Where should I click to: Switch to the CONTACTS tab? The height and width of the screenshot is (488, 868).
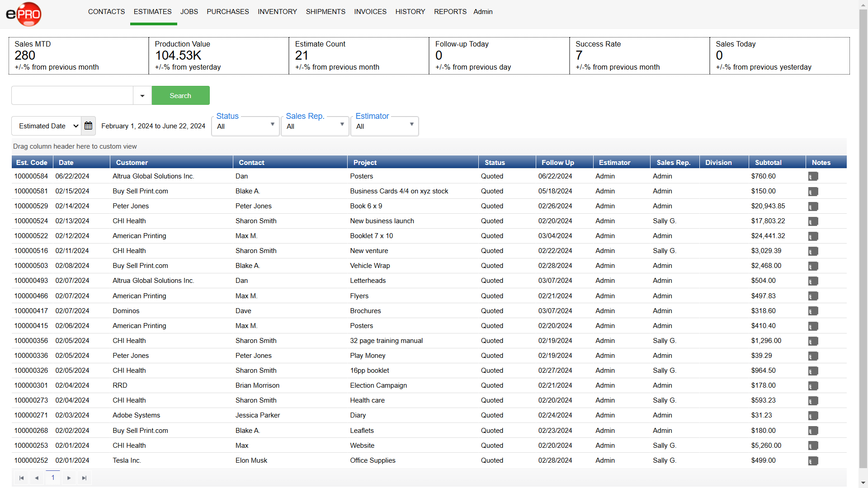point(106,12)
